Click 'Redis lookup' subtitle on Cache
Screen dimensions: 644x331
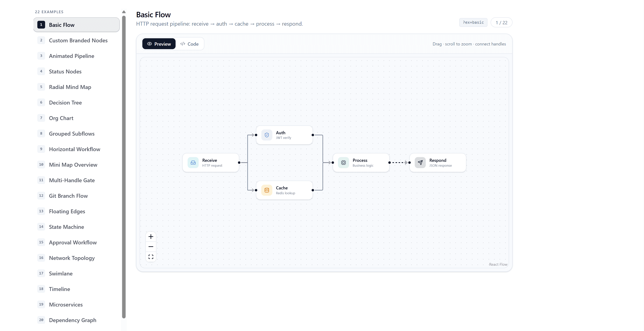[x=285, y=193]
